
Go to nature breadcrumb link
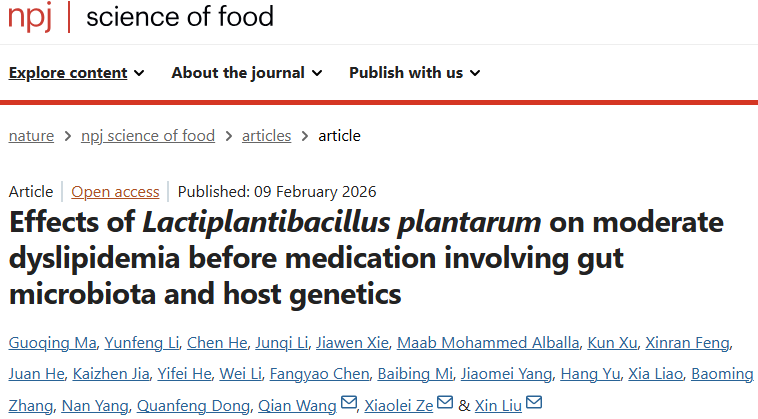coord(31,136)
